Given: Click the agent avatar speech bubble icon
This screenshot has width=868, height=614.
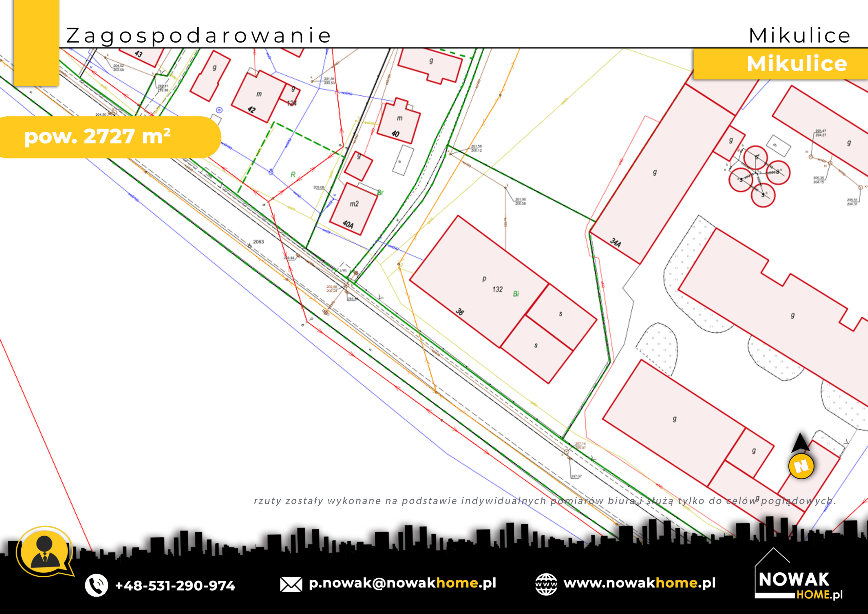Looking at the screenshot, I should (x=45, y=551).
